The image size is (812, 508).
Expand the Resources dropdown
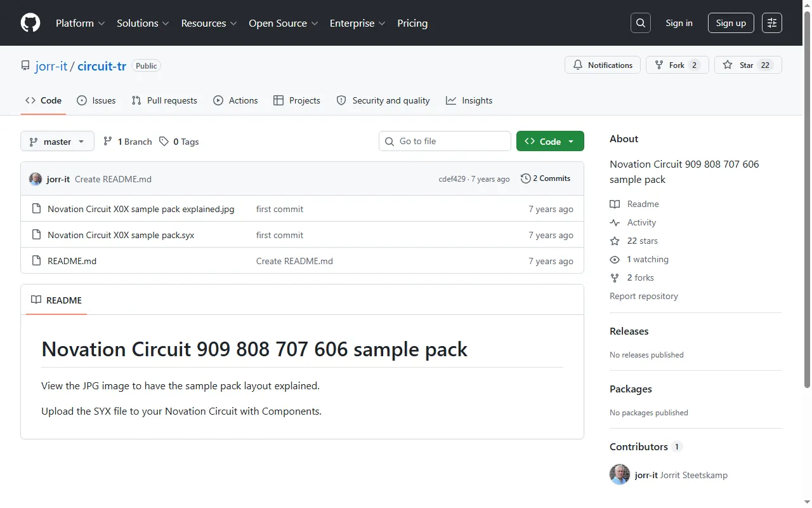click(x=209, y=23)
